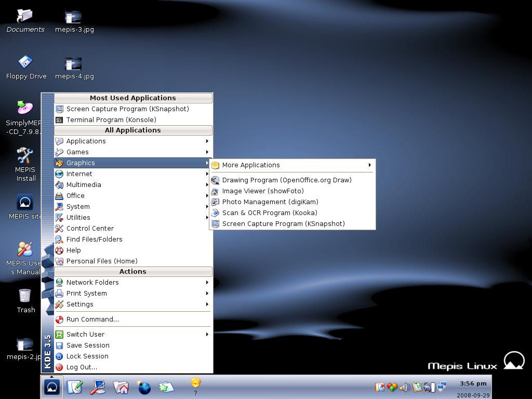Click the yellow package icon with question mark
Screen dimensions: 532x399
point(196,386)
